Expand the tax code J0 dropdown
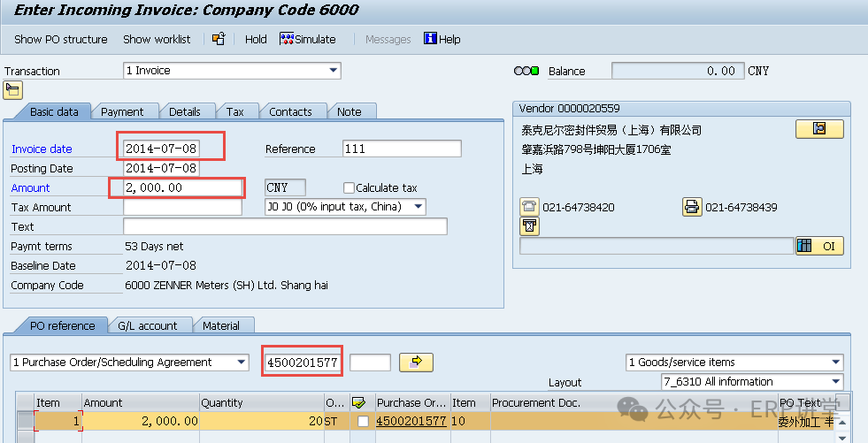This screenshot has width=868, height=443. tap(418, 207)
